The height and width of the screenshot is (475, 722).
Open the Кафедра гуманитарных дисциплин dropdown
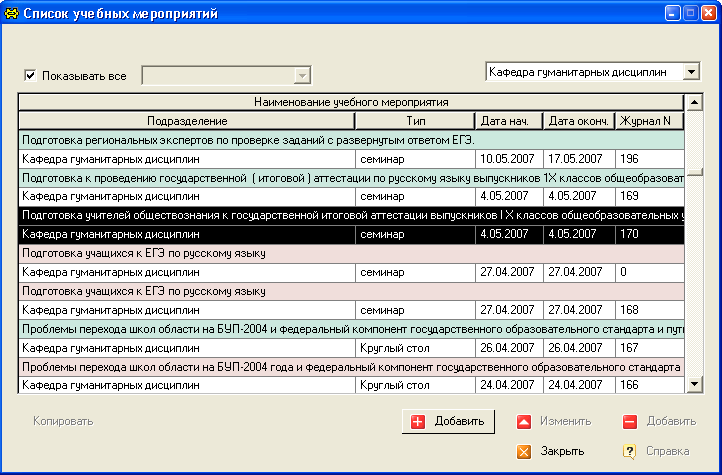[x=691, y=72]
